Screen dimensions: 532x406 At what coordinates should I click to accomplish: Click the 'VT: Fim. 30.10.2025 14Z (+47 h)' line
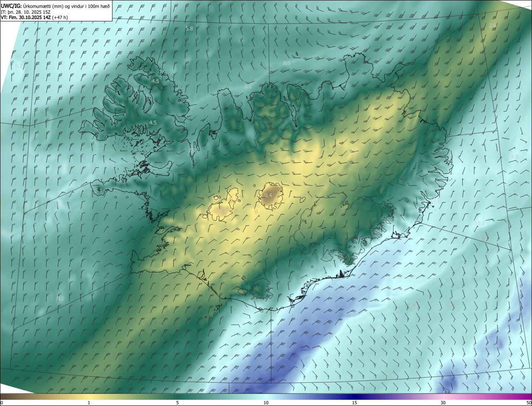(x=34, y=17)
